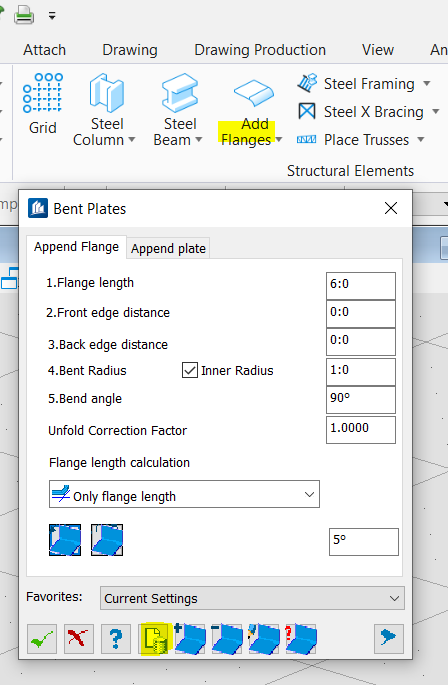Click the Add Flanges icon

tap(254, 93)
